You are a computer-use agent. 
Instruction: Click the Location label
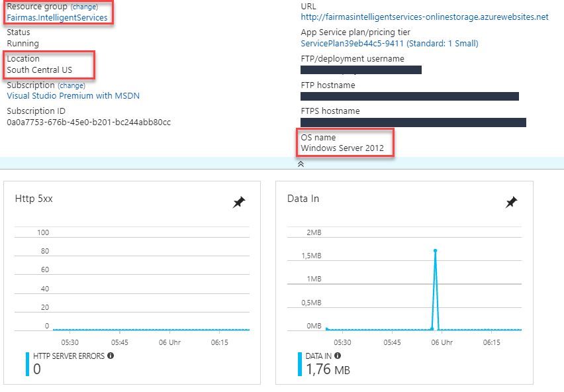(23, 59)
